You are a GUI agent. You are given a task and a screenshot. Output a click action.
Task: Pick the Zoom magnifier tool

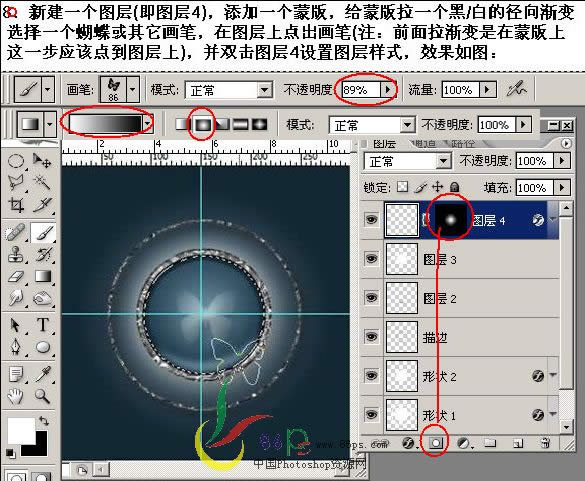42,396
